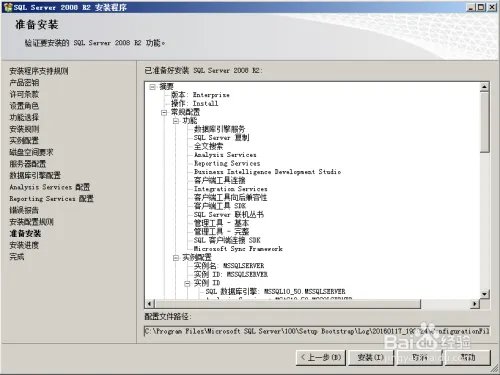Select 磁盘空间要求 step in sidebar
500x375 pixels.
point(31,152)
